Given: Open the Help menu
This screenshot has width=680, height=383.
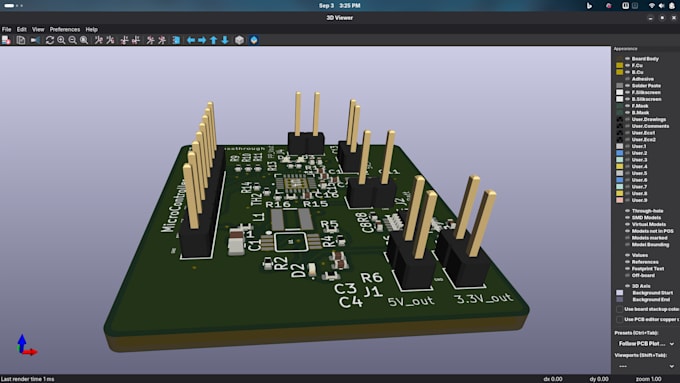Looking at the screenshot, I should pos(92,29).
